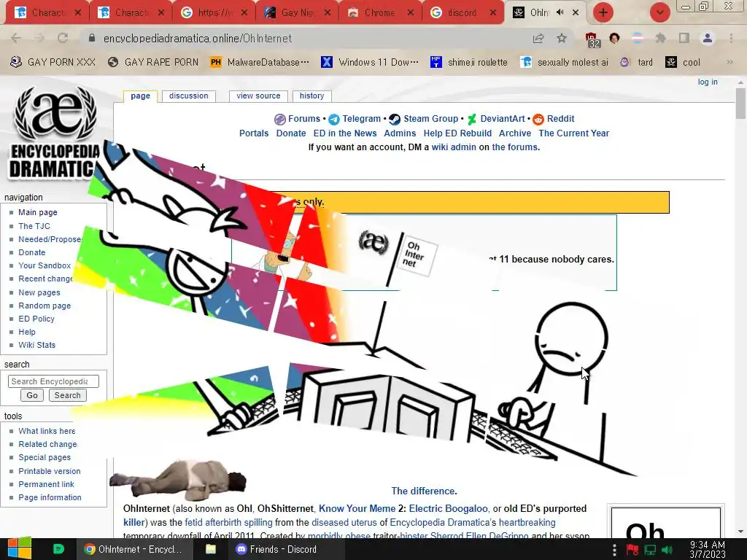Expand the bookmarks overflow chevron
Image resolution: width=747 pixels, height=560 pixels.
tap(729, 62)
